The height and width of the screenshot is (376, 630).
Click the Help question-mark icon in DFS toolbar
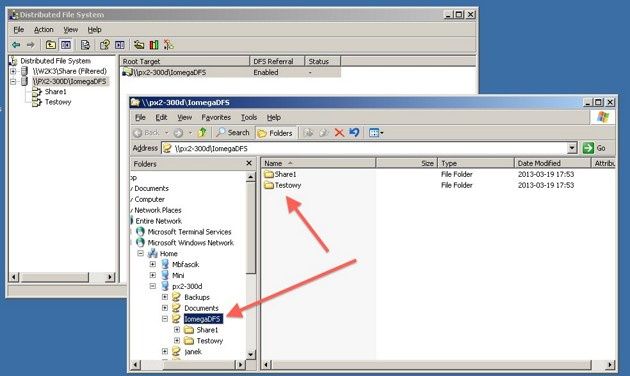coord(104,45)
